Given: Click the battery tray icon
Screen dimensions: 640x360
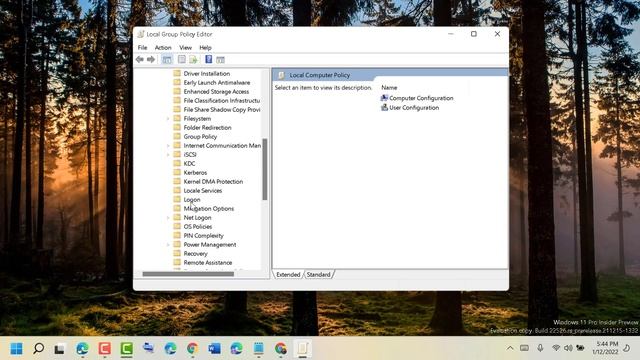Looking at the screenshot, I should tap(580, 348).
